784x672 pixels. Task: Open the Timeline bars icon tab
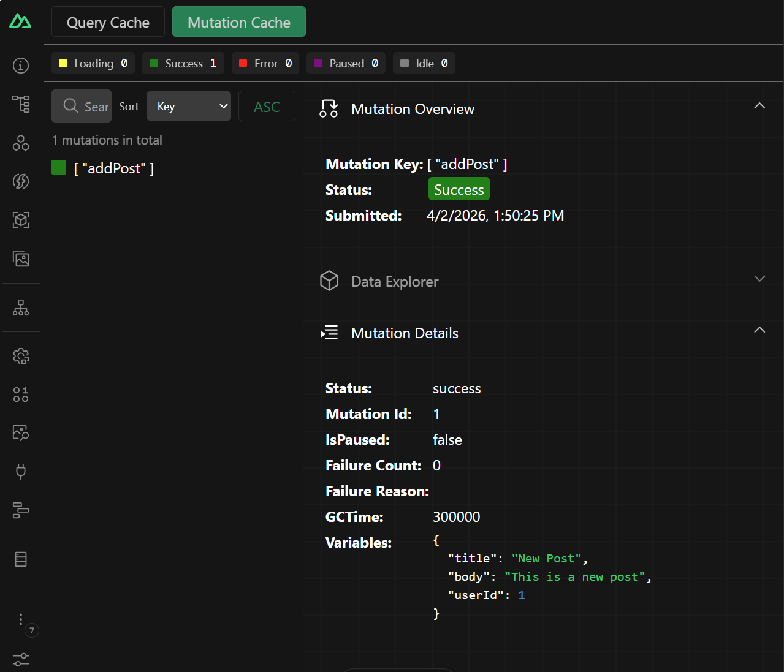tap(21, 510)
